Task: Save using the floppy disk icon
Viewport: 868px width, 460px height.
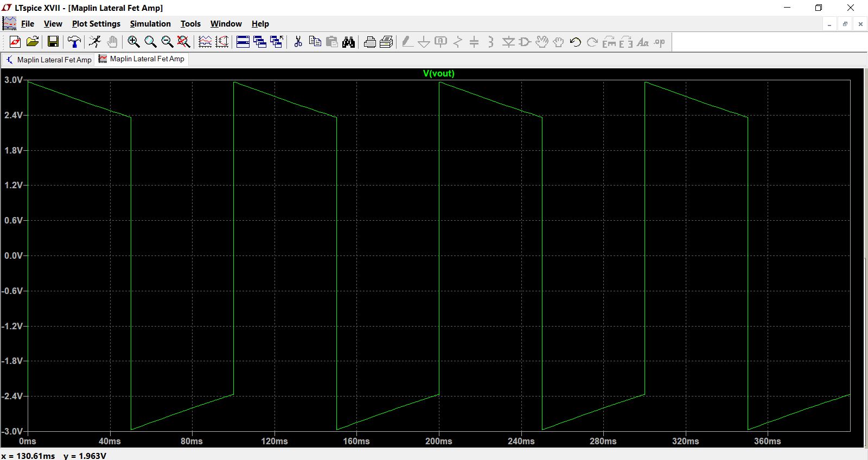Action: pyautogui.click(x=53, y=42)
